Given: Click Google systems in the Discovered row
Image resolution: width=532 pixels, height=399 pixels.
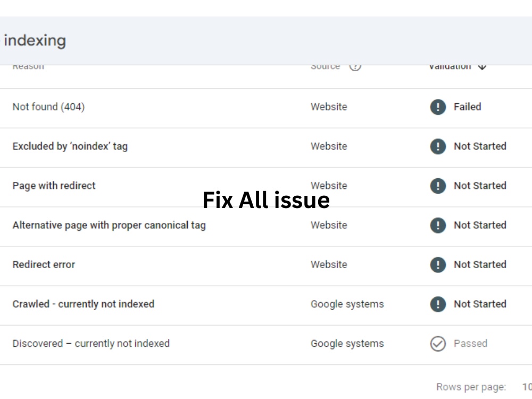Looking at the screenshot, I should 347,343.
